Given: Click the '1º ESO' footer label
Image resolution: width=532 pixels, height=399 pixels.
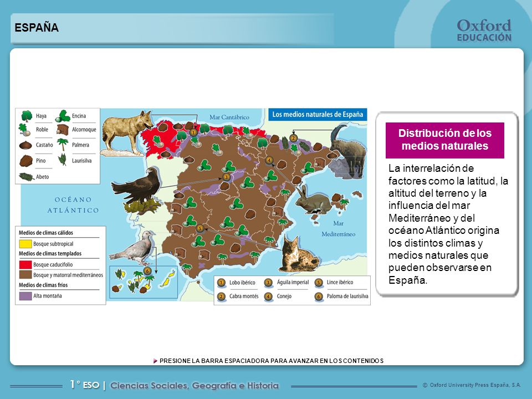Looking at the screenshot, I should (85, 385).
